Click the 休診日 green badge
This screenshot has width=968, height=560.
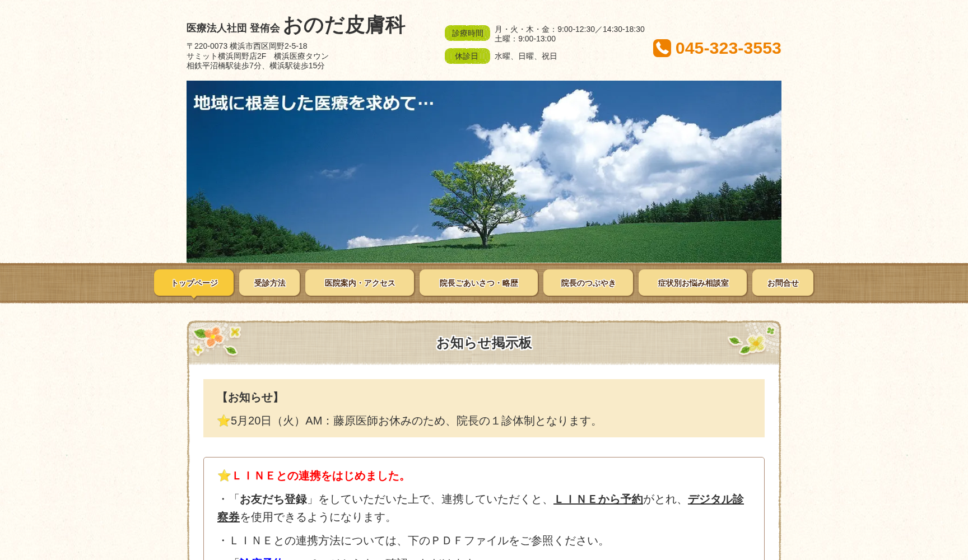tap(467, 56)
